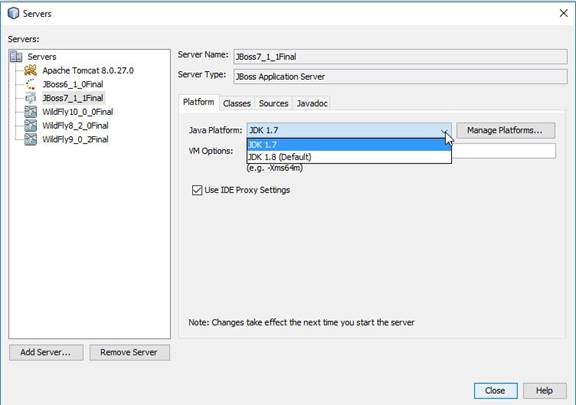Image resolution: width=576 pixels, height=405 pixels.
Task: Choose JDK 1.8 (Default) from the list
Action: click(349, 157)
